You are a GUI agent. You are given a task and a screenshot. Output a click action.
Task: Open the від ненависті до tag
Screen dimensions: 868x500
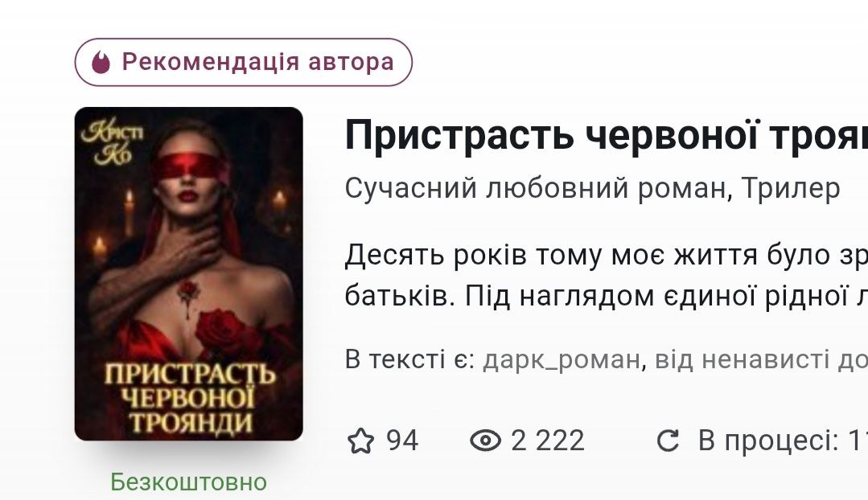pyautogui.click(x=761, y=359)
